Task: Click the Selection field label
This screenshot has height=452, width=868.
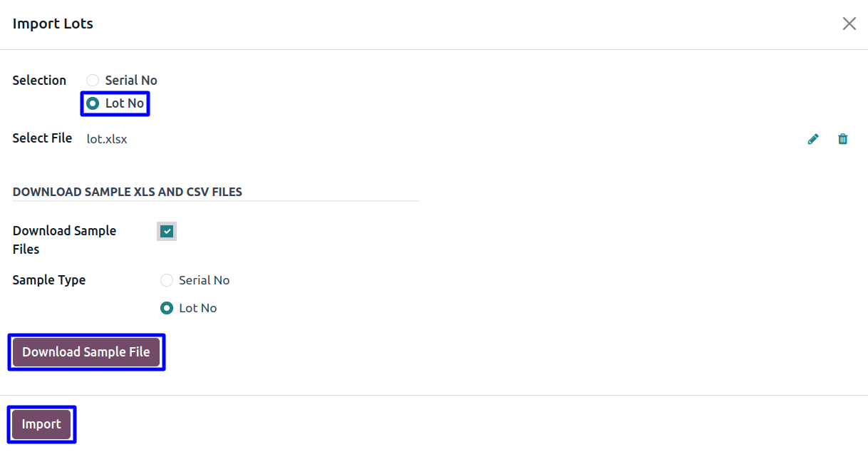Action: [39, 81]
